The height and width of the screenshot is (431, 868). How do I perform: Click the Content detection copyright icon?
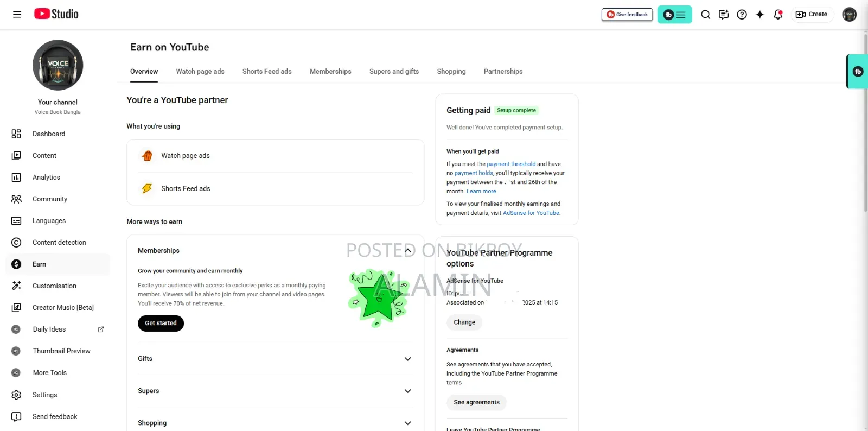[x=16, y=243]
